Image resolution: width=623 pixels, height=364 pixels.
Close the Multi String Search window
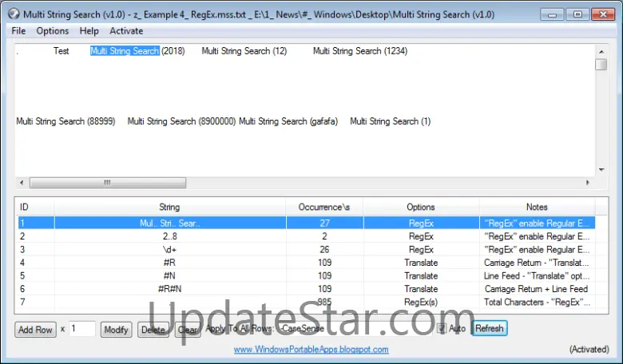point(603,14)
